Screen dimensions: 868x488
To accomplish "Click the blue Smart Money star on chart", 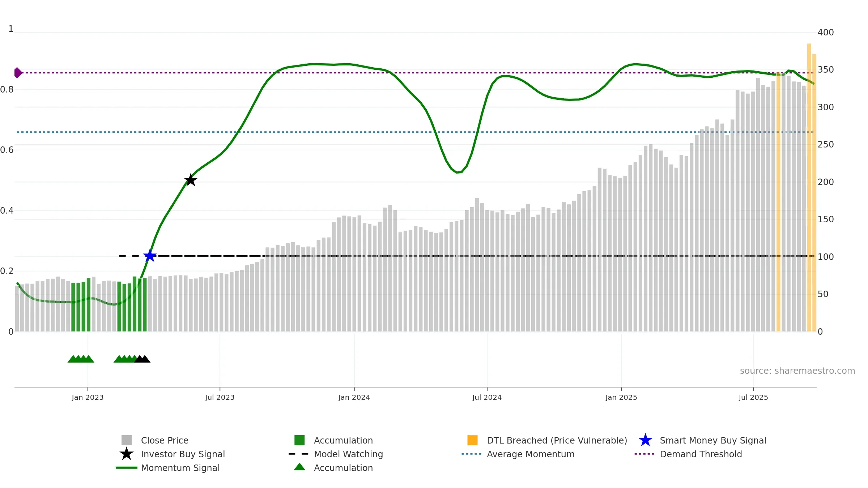I will (x=150, y=256).
